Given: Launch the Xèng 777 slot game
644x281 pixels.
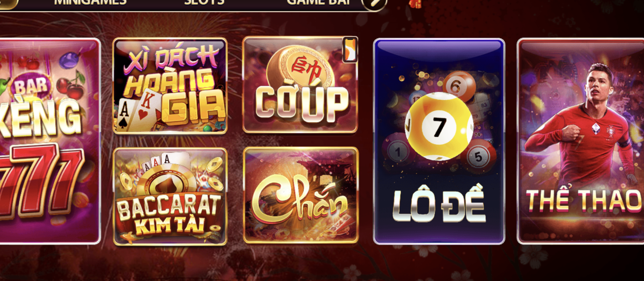Looking at the screenshot, I should (50, 141).
